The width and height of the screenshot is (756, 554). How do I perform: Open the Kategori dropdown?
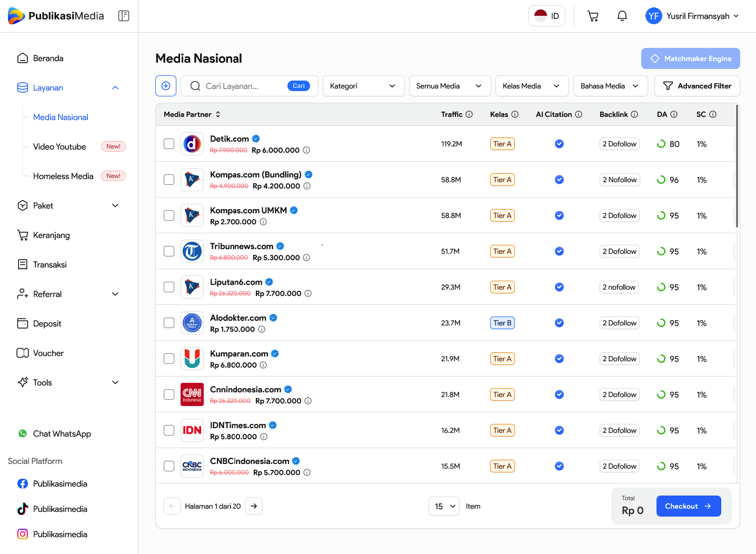pyautogui.click(x=363, y=86)
